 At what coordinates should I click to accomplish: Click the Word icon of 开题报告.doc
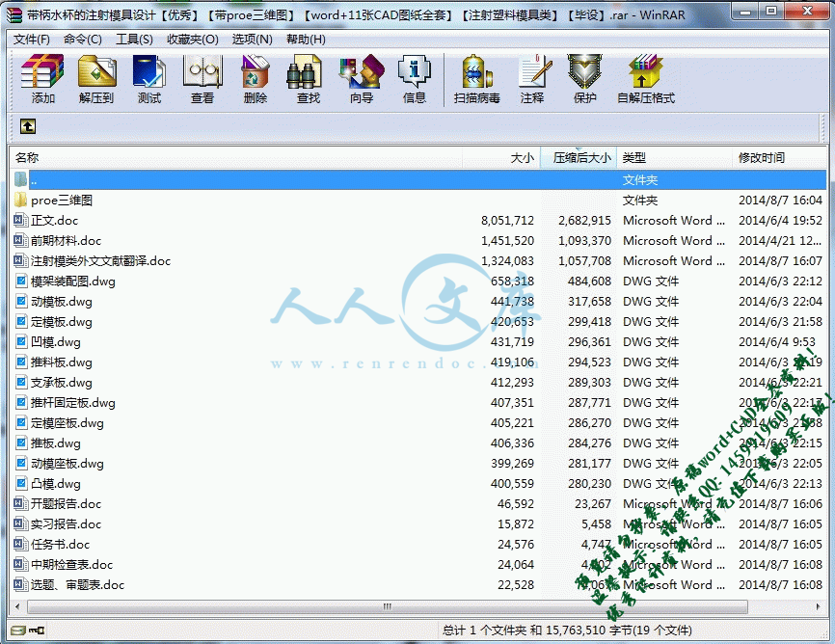[20, 503]
